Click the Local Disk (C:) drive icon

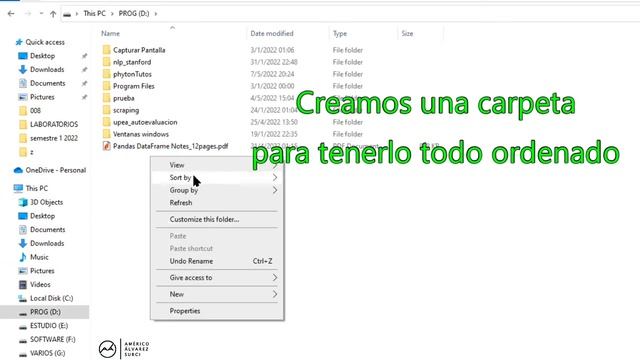point(23,298)
